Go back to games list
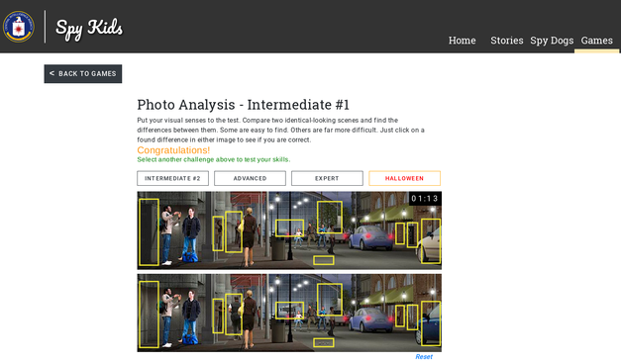This screenshot has width=621, height=364. (x=83, y=73)
